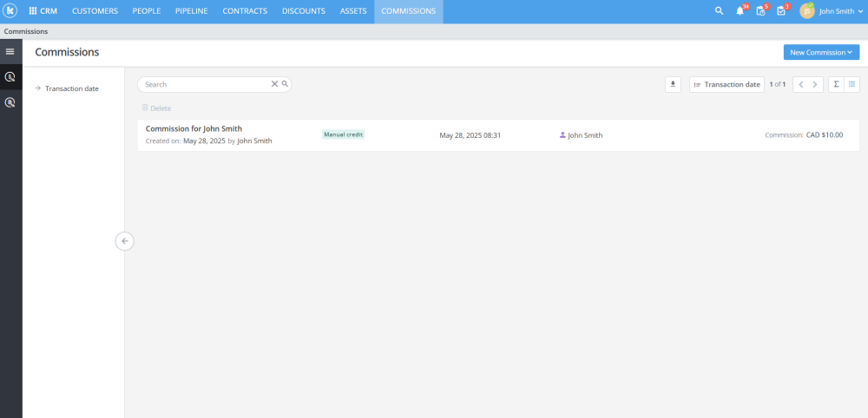Open tasks checklist icon with 3 badge

(781, 11)
